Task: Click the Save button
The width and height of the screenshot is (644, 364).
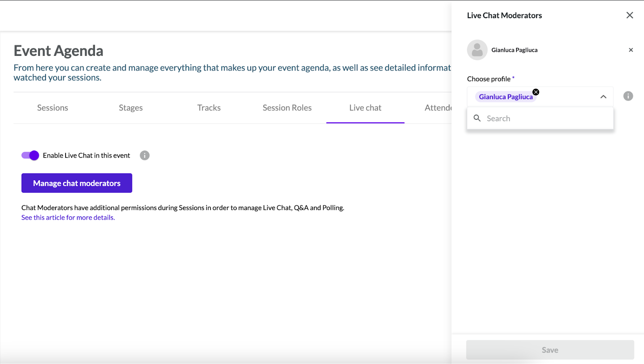Action: [x=549, y=349]
